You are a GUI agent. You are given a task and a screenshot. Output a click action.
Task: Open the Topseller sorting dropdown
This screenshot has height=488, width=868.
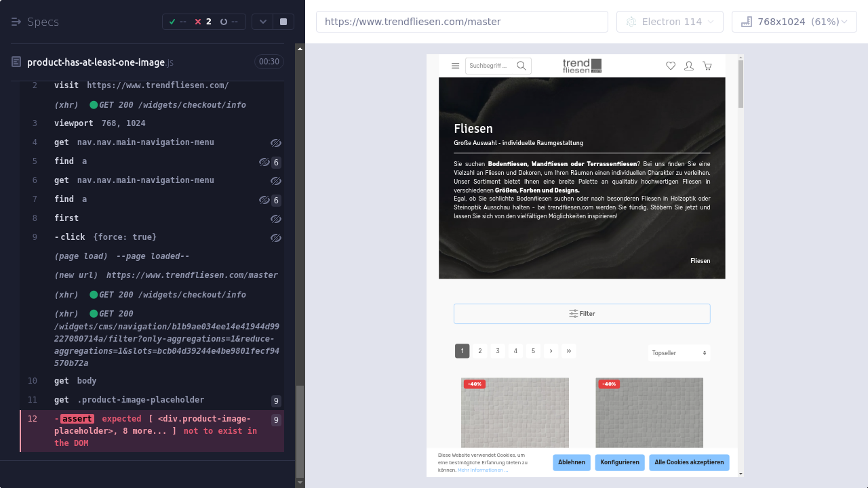(679, 353)
